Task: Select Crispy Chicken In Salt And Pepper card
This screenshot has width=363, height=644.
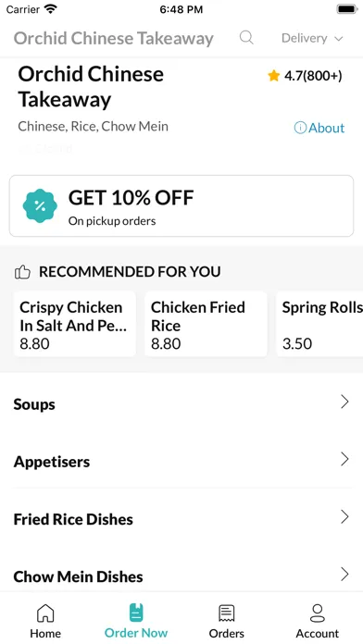Action: click(x=75, y=324)
